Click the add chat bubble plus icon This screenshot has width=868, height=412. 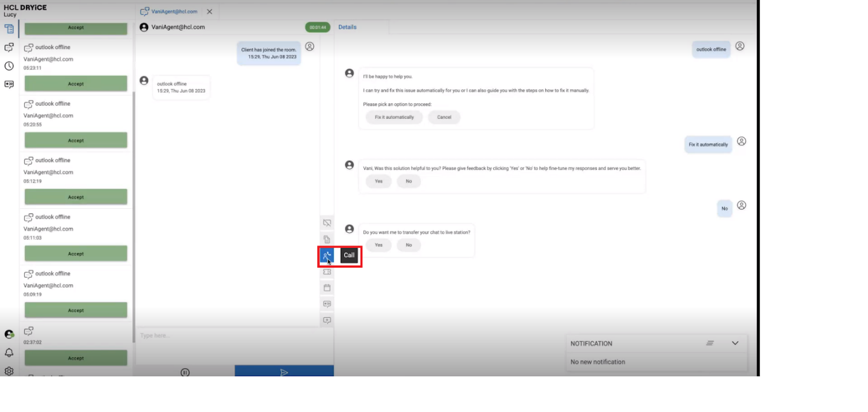click(x=327, y=320)
